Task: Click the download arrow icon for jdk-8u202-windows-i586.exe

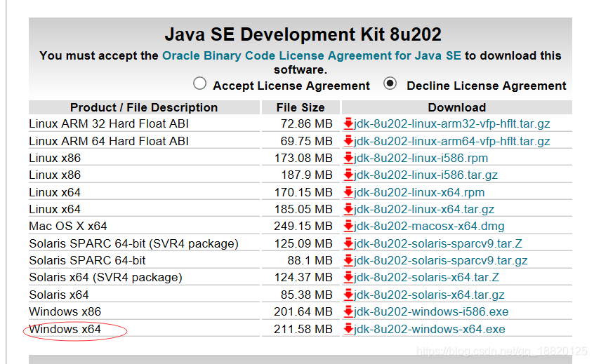Action: click(x=348, y=312)
